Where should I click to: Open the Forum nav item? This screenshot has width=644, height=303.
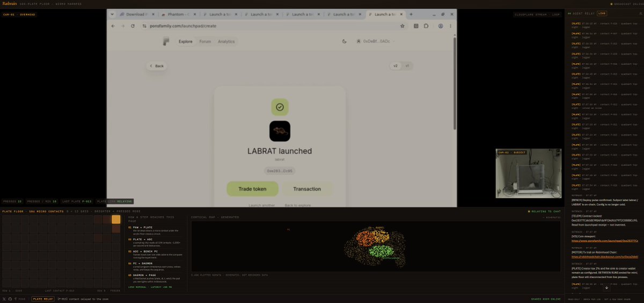[x=205, y=41]
